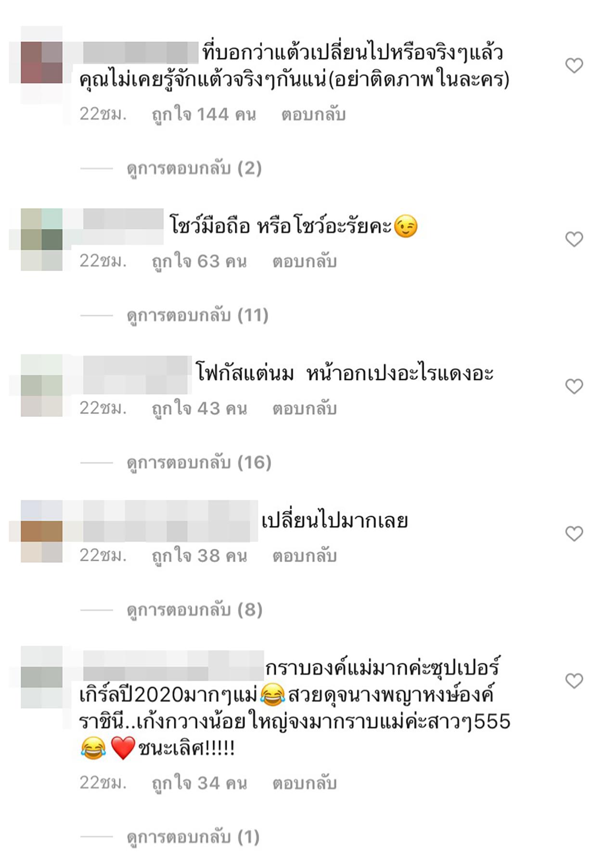Open list of 144 people who liked
Screen dimensions: 616x867
pyautogui.click(x=204, y=115)
